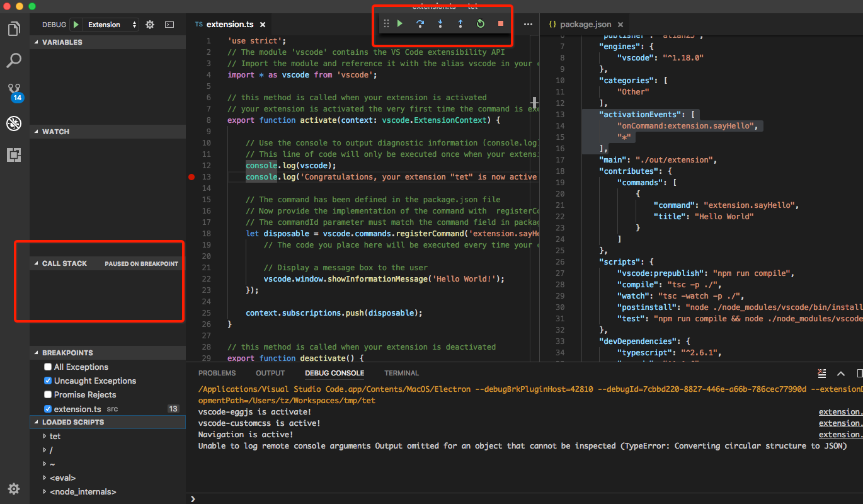
Task: Select the Step Out debug icon
Action: (459, 23)
